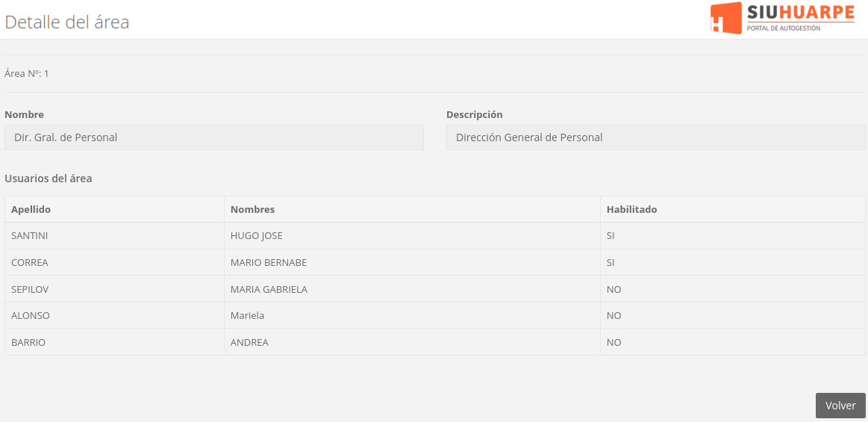
Task: Click SANTINI's Habilitado SI value
Action: click(611, 236)
